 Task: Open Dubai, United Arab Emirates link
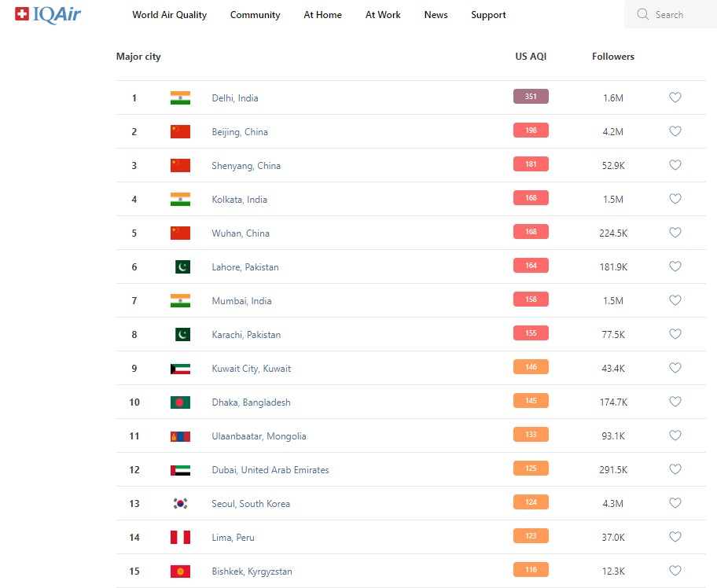(x=270, y=470)
